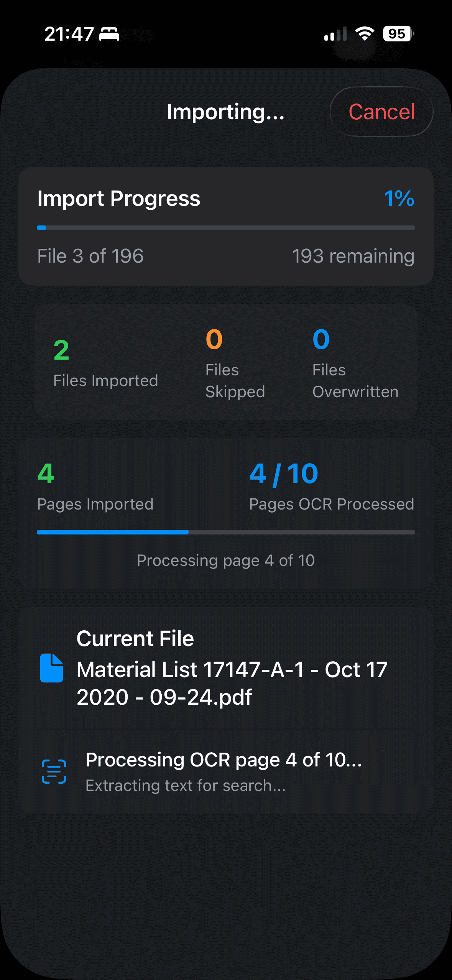Tap the Cancel button to stop importing

pyautogui.click(x=381, y=112)
